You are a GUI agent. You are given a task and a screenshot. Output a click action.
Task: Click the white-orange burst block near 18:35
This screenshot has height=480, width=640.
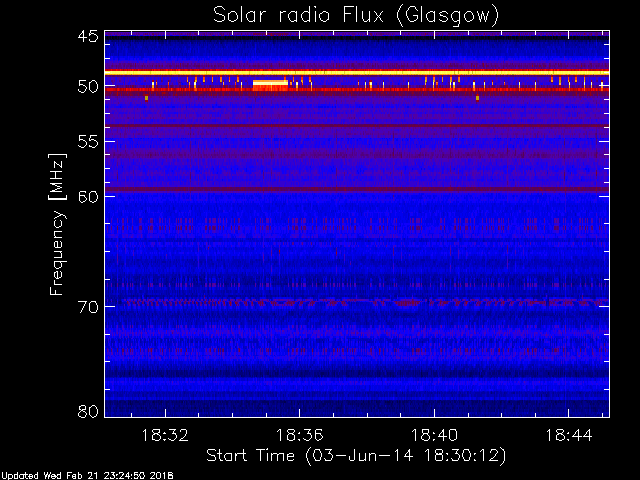point(270,85)
